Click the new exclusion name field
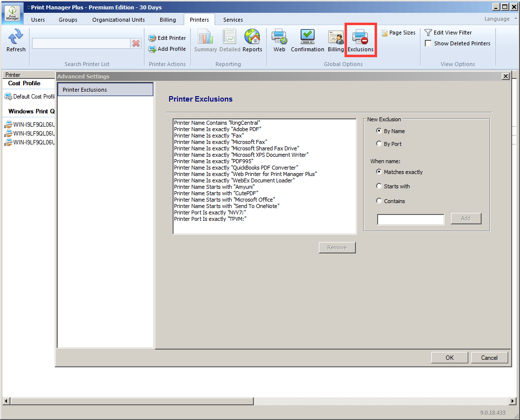The image size is (520, 420). point(411,219)
